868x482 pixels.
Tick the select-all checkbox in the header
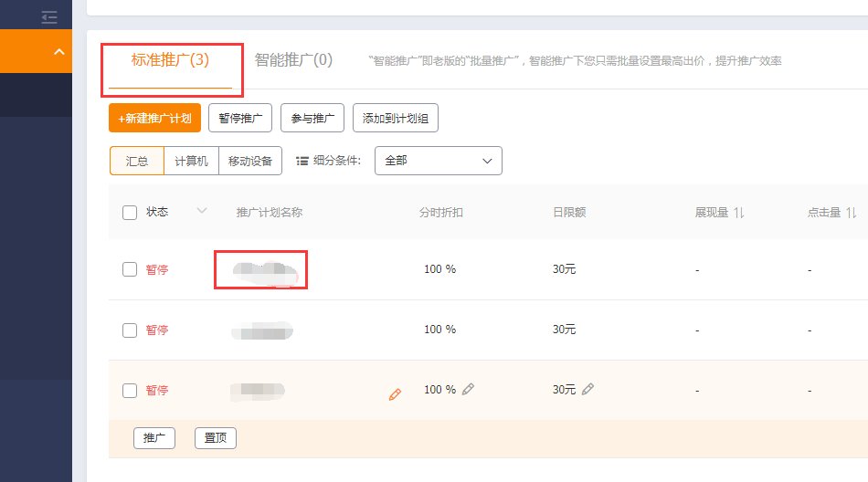tap(130, 213)
